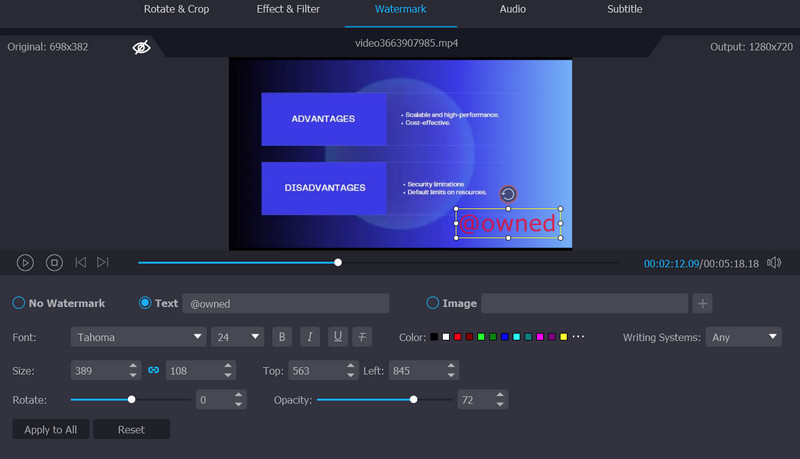Toggle the preview eye visibility icon
Image resolution: width=800 pixels, height=459 pixels.
[141, 47]
